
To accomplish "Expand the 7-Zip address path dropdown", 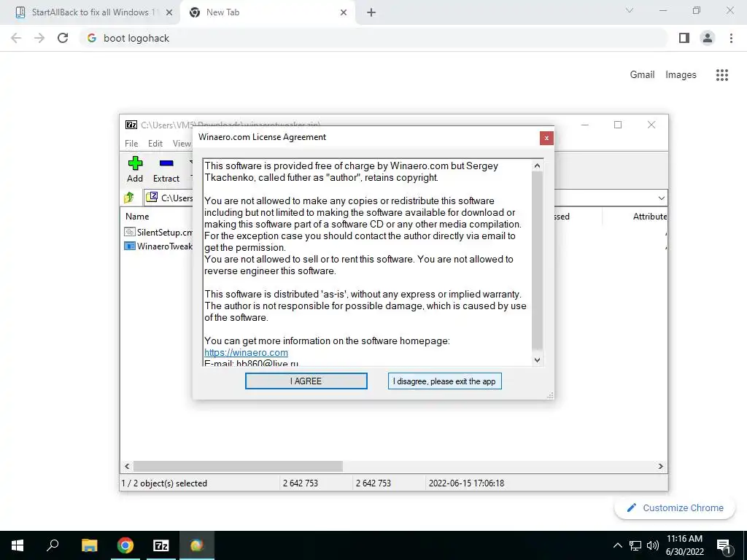I will coord(661,198).
